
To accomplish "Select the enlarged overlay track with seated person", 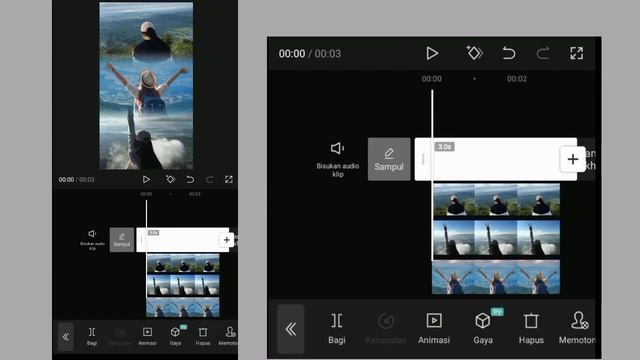I will tap(496, 200).
